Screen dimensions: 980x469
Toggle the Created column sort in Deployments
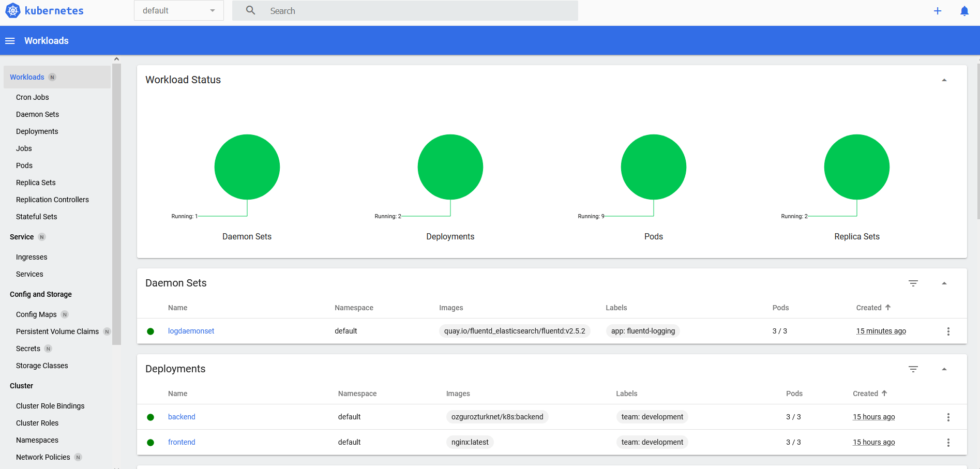(x=869, y=393)
